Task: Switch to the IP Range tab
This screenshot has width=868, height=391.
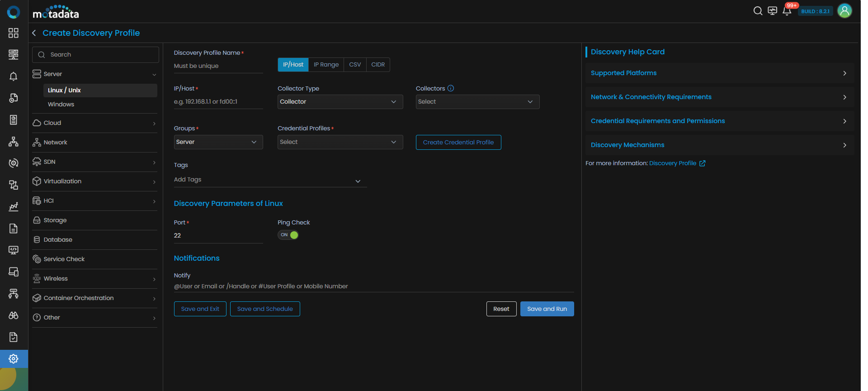Action: tap(326, 65)
